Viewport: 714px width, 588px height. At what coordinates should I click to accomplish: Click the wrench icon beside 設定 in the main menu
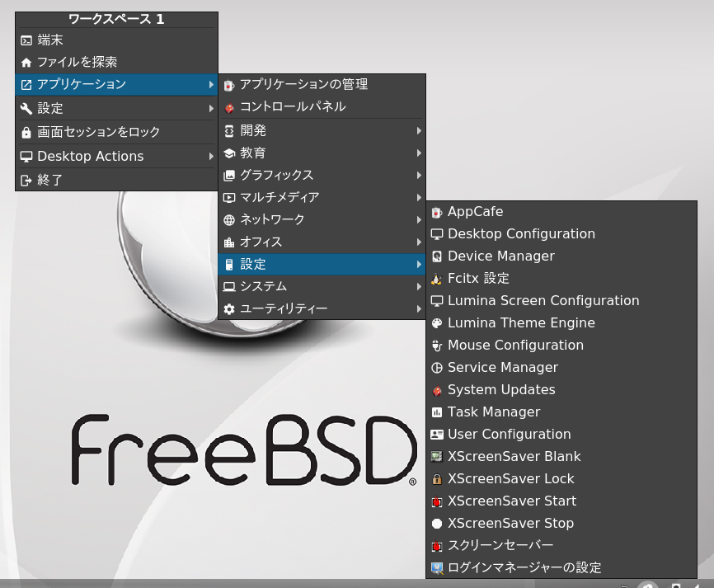point(26,108)
